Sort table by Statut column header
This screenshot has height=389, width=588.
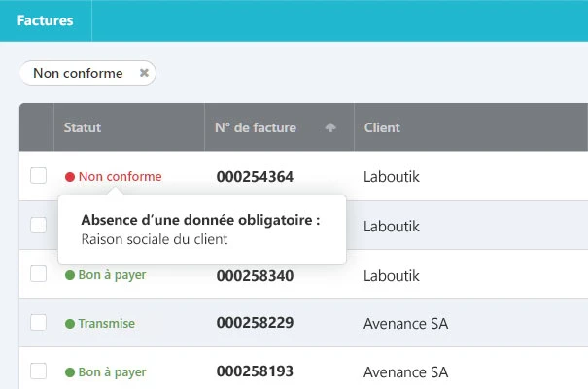pyautogui.click(x=83, y=127)
